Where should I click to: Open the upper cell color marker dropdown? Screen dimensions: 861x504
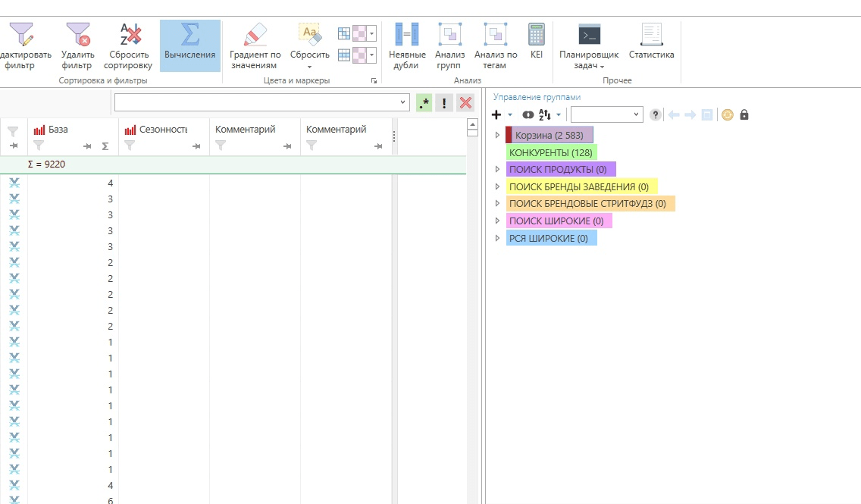(371, 33)
